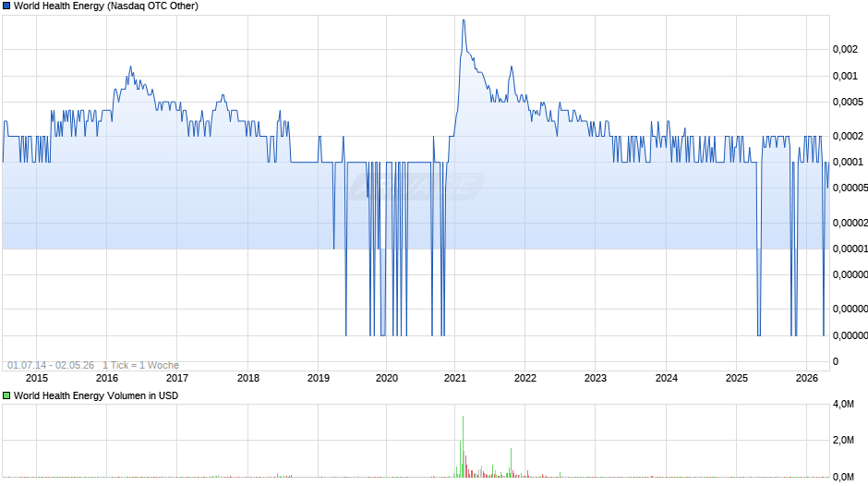Select the 2021 year label on the x-axis
Viewport: 868px width, 486px height.
tap(455, 378)
